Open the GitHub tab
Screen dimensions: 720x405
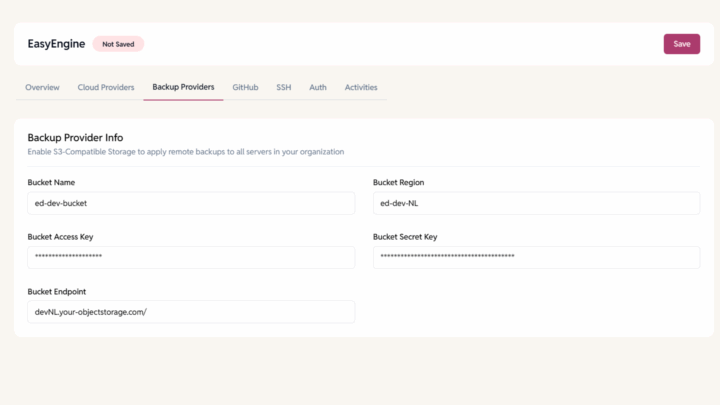pos(245,87)
